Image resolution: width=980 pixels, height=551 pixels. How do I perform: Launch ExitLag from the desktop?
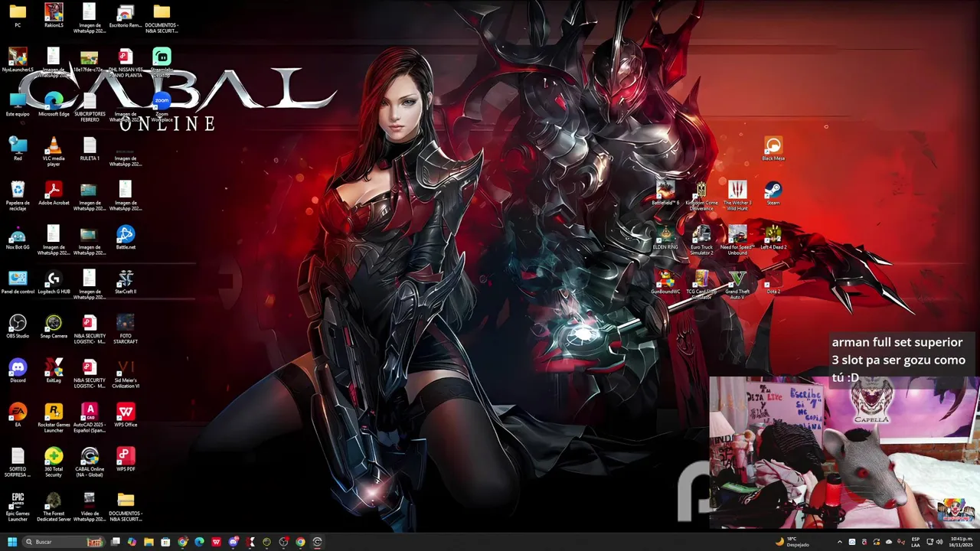54,370
